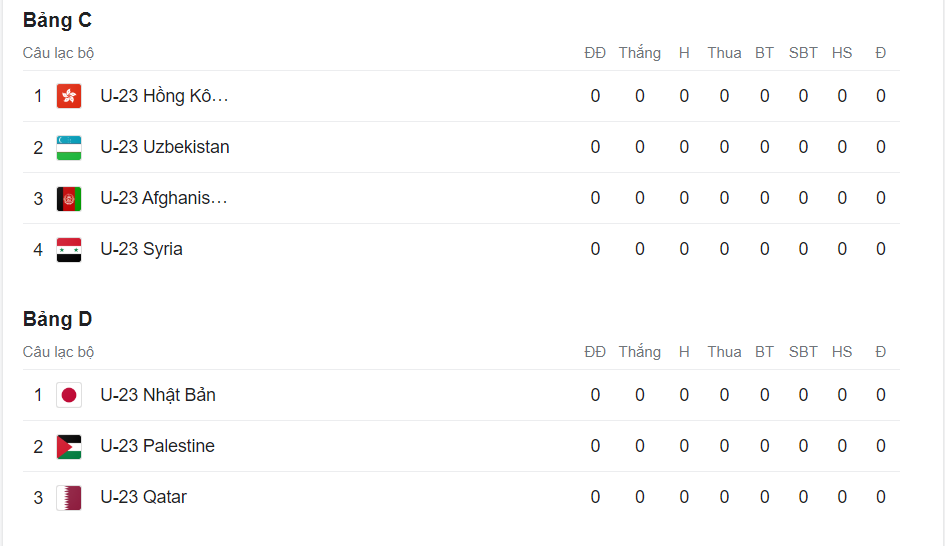
Task: Click the Hong Kong flag icon
Action: [69, 96]
